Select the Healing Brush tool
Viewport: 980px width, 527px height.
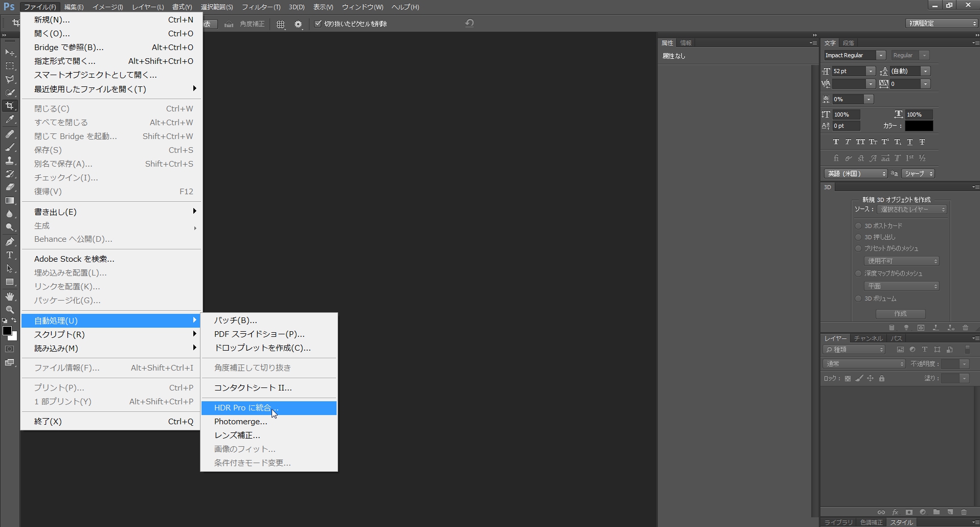10,134
